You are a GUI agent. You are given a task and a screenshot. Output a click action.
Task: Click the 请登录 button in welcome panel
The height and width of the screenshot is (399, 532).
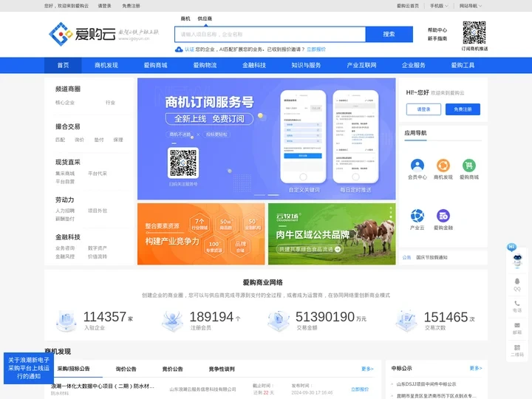click(423, 109)
